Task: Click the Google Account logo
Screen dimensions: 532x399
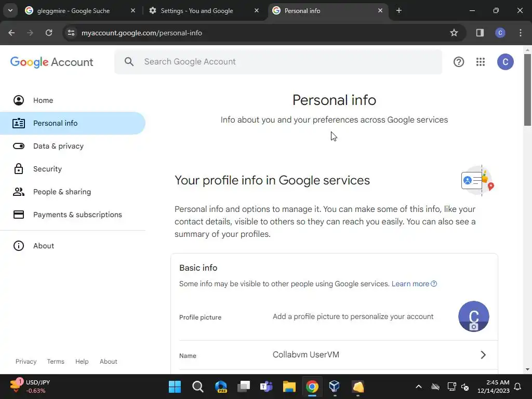Action: click(51, 62)
